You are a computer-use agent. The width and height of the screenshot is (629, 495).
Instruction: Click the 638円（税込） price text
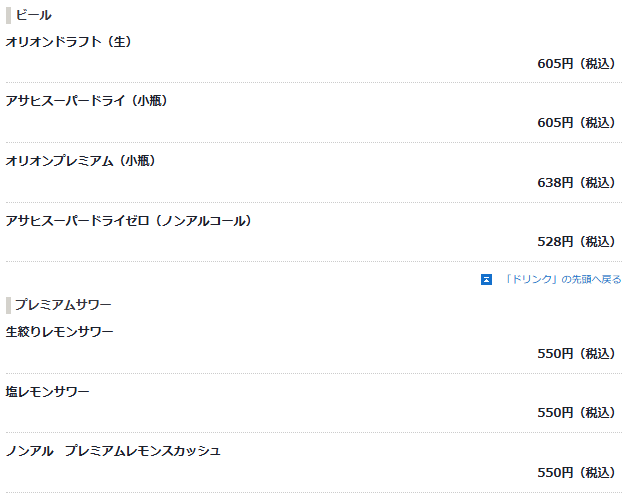point(576,183)
